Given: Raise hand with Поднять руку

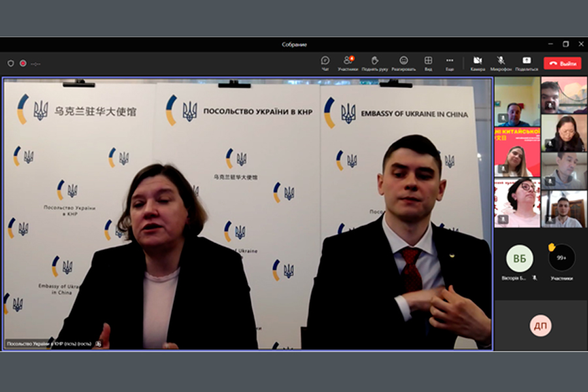Looking at the screenshot, I should pyautogui.click(x=374, y=63).
